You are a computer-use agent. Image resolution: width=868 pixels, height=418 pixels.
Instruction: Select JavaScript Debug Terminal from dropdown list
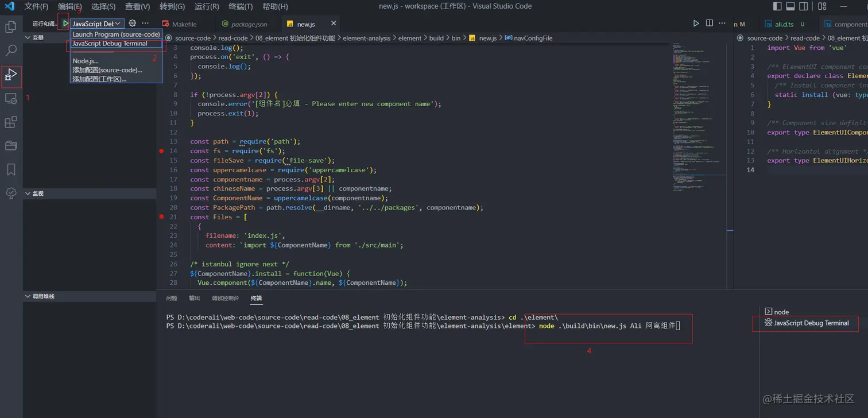pos(110,44)
